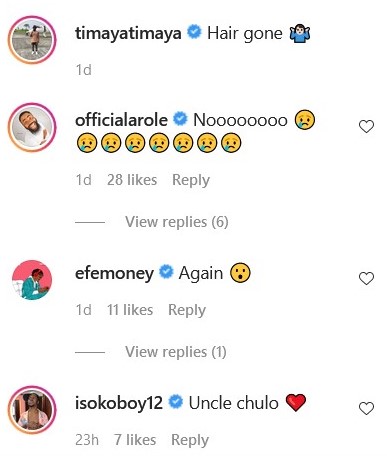Like officialarole's comment with heart icon

(366, 126)
